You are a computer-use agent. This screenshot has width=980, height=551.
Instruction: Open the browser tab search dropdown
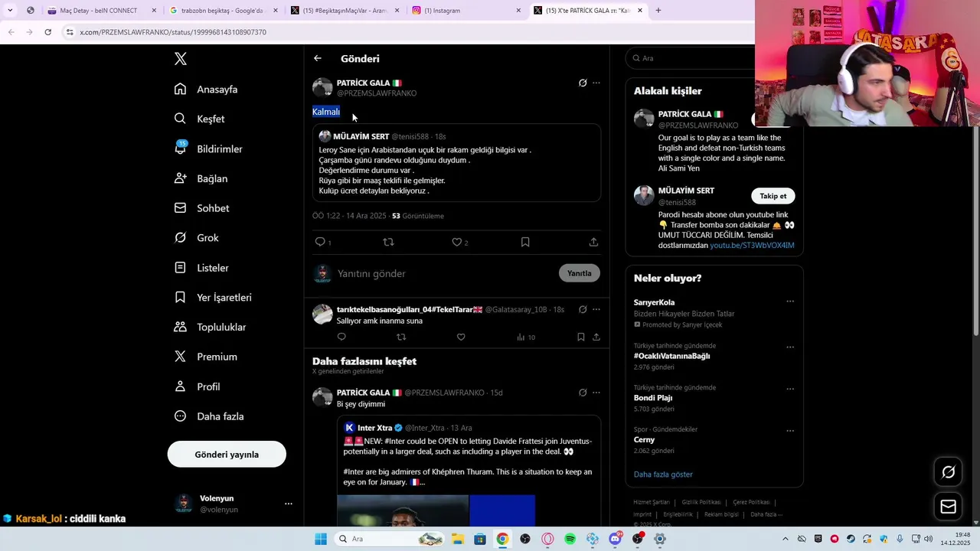click(10, 11)
